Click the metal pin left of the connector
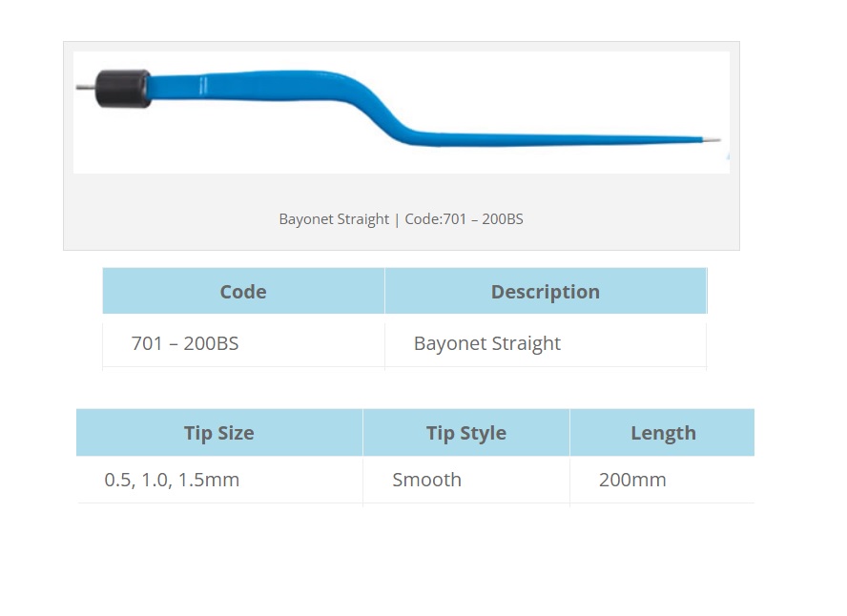This screenshot has height=616, width=847. tap(85, 88)
